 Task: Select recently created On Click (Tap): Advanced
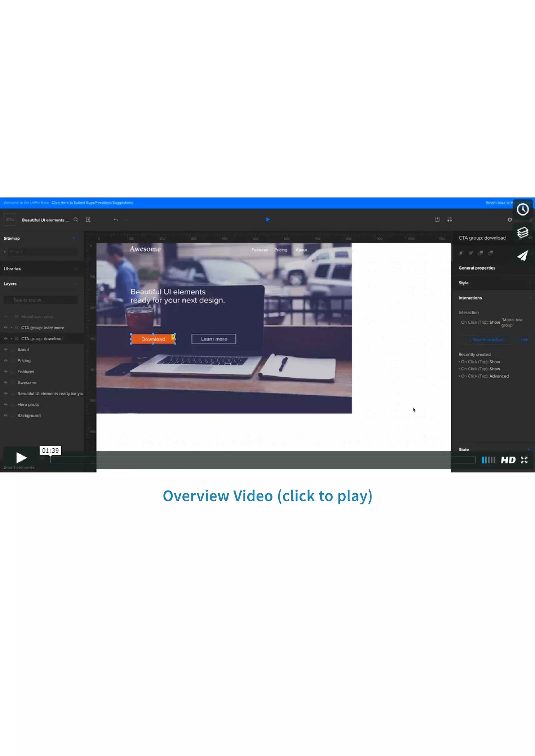(x=485, y=376)
